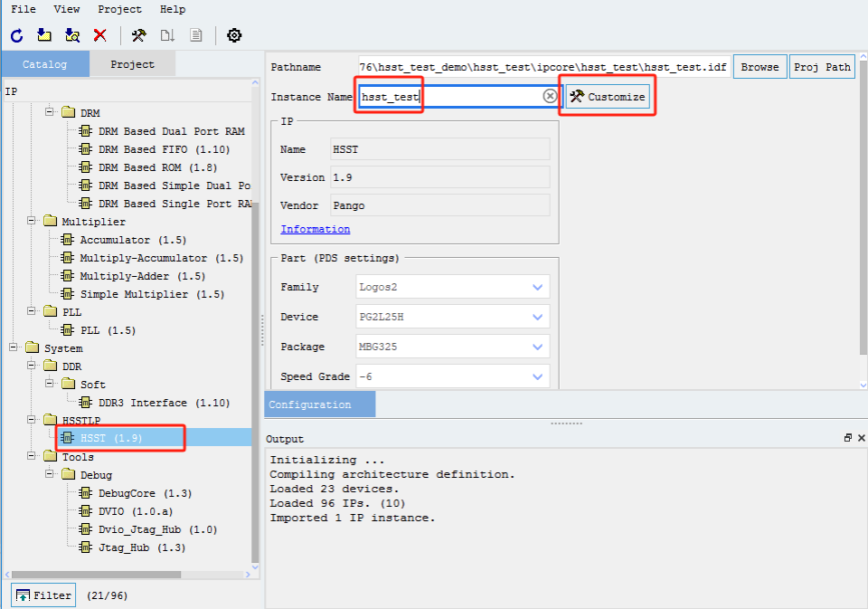This screenshot has height=609, width=868.
Task: Select Simple Multiplier (1.5) in the tree
Action: [152, 294]
